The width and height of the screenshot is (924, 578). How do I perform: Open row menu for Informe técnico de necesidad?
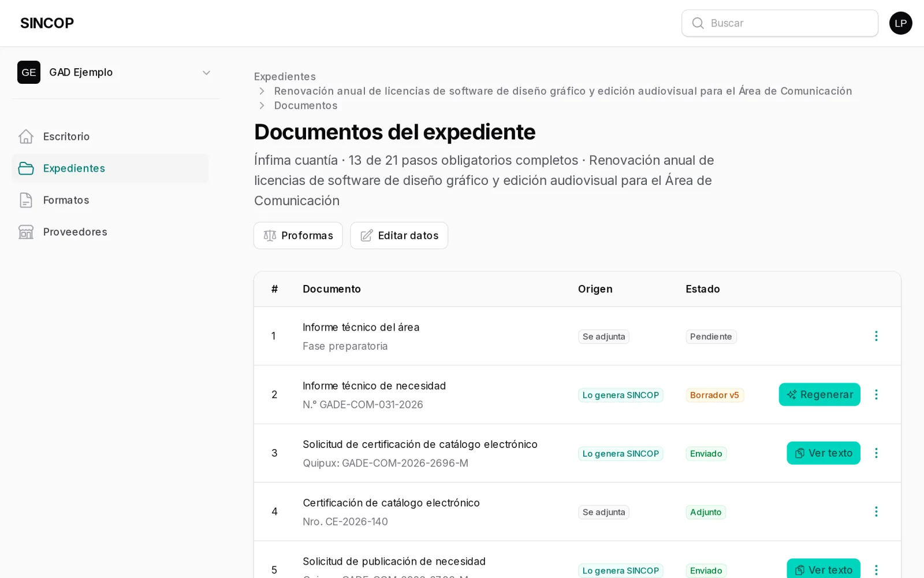[x=876, y=394]
